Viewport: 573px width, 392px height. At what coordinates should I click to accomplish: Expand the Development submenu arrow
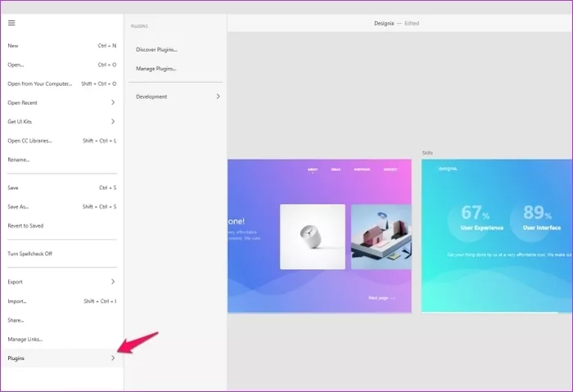click(218, 97)
